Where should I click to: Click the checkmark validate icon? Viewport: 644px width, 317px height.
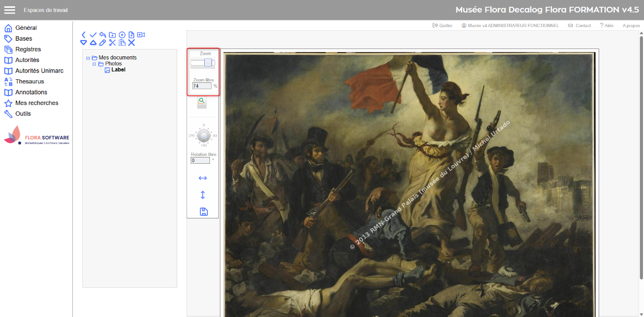click(93, 35)
